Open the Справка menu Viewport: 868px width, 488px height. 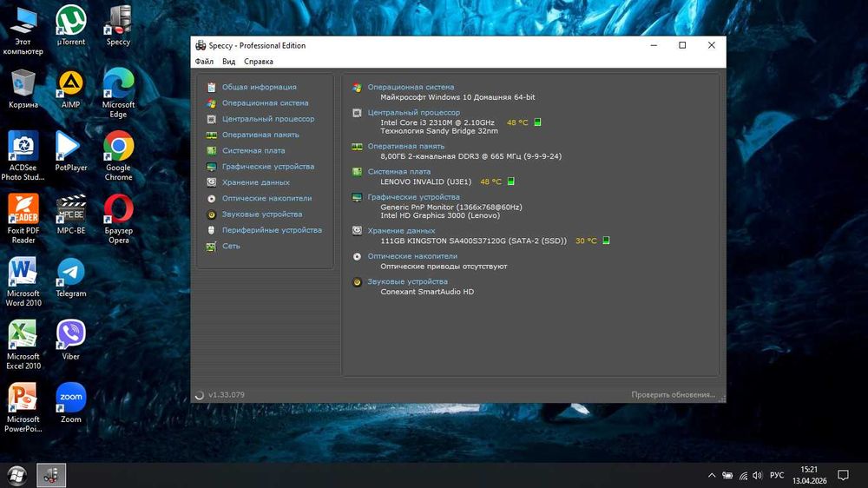[x=259, y=62]
